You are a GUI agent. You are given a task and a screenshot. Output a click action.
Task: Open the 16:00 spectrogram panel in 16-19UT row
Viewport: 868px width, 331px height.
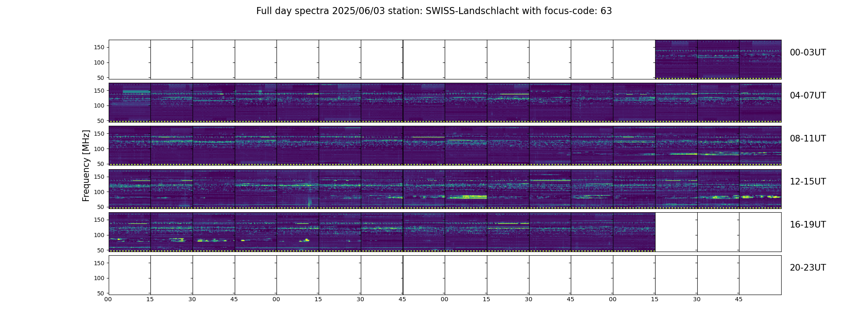point(130,232)
